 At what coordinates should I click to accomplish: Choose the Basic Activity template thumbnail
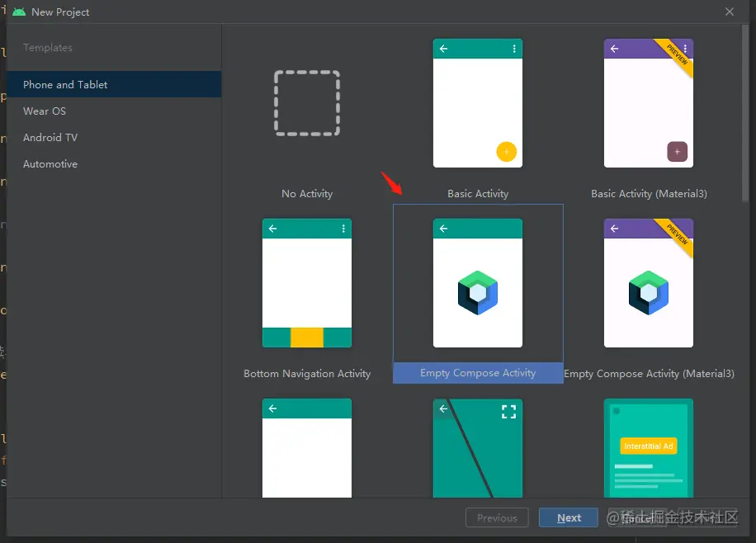tap(477, 103)
